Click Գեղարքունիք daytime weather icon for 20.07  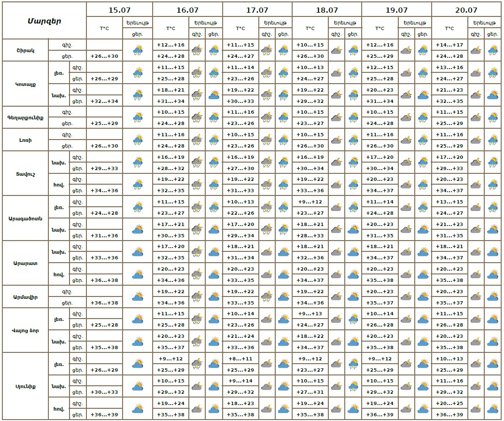pos(492,117)
